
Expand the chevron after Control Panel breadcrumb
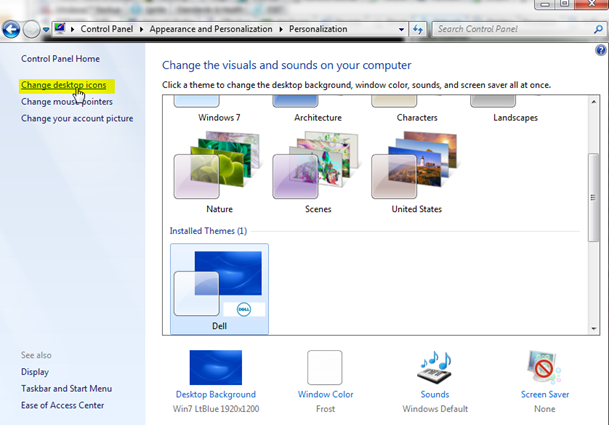coord(141,29)
